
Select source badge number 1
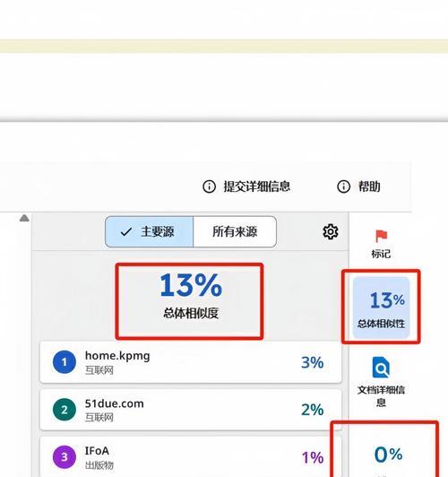pos(65,362)
